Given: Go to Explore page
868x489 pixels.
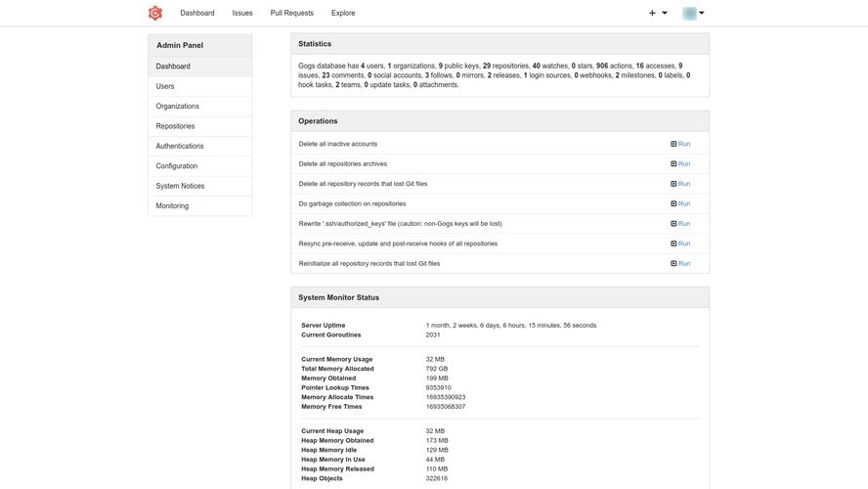Looking at the screenshot, I should pyautogui.click(x=343, y=13).
